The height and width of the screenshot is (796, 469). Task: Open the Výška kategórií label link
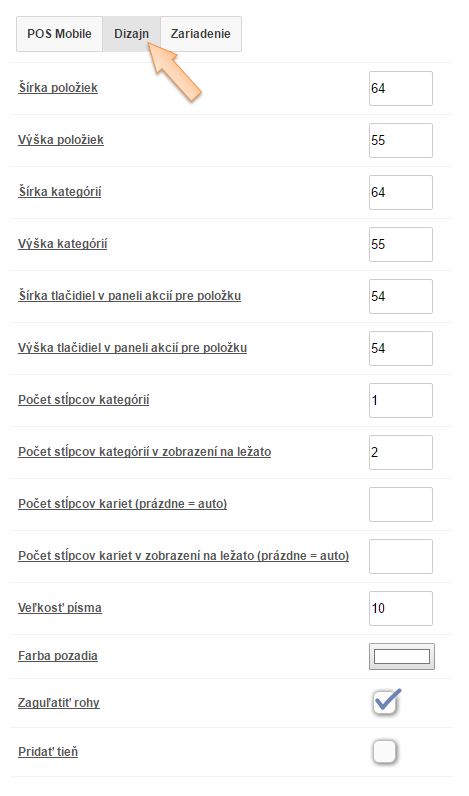click(62, 244)
